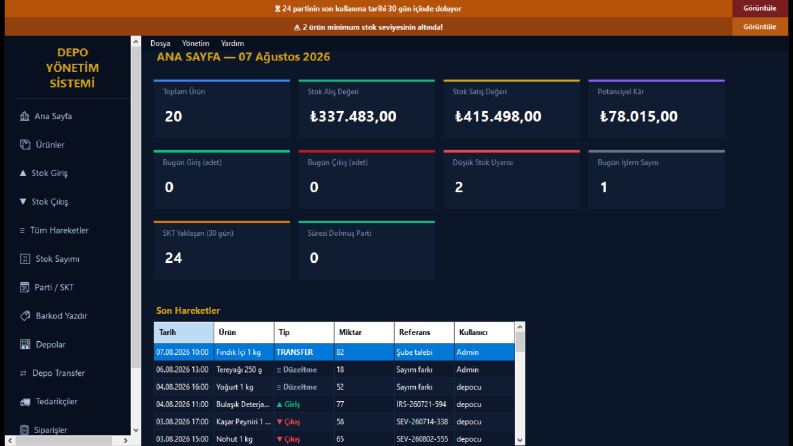
Task: Click the Ürünler sidebar icon
Action: (25, 145)
